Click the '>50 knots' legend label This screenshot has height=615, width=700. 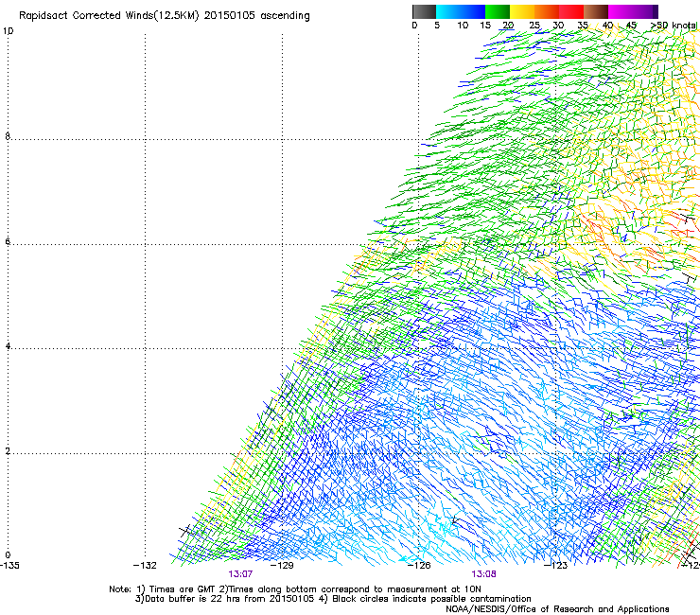(x=674, y=26)
